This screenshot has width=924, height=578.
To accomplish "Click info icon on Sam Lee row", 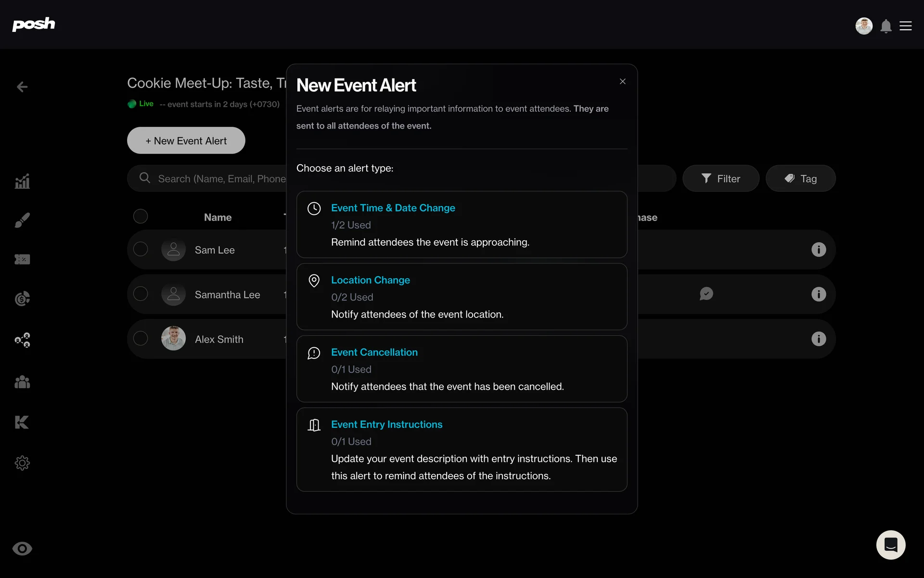I will tap(818, 250).
